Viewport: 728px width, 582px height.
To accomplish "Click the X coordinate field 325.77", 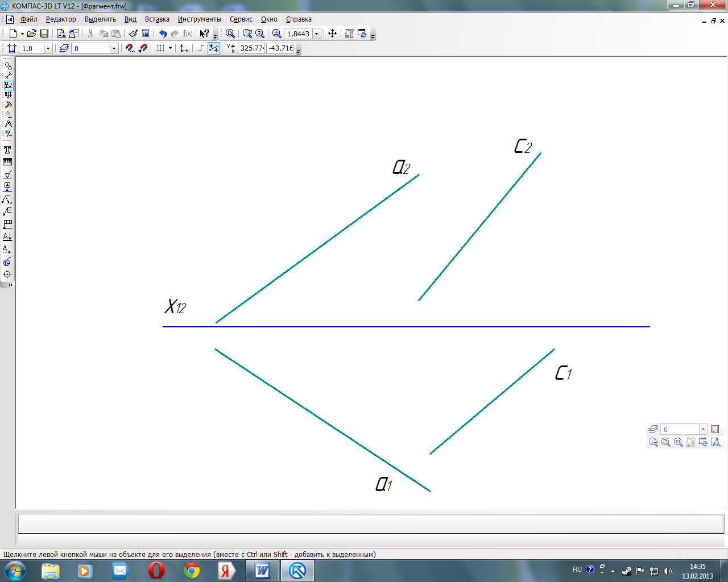I will 251,48.
